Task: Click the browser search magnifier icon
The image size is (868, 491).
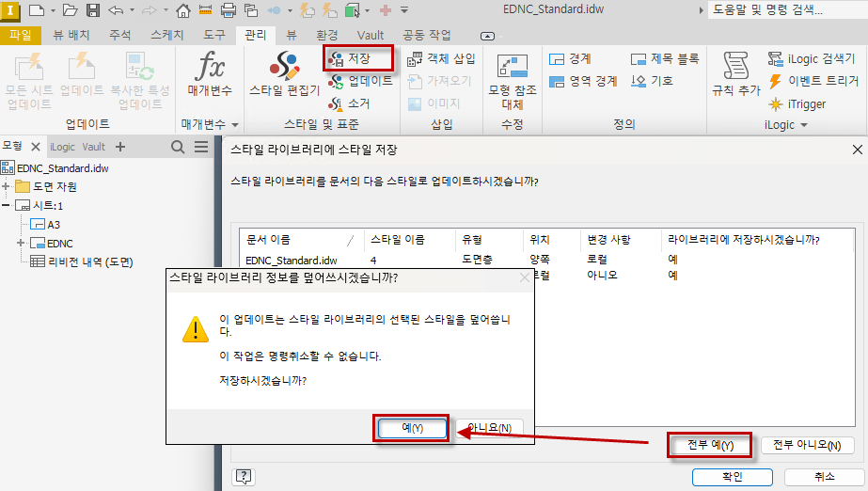Action: (x=178, y=147)
